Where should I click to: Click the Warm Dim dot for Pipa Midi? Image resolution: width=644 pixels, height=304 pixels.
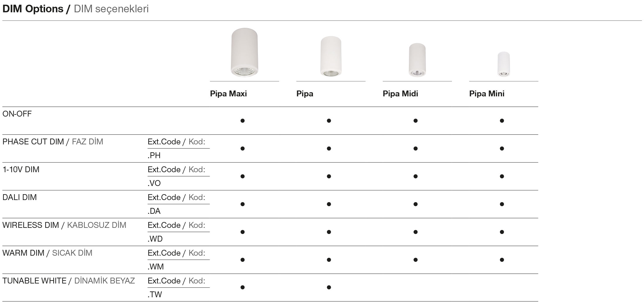[415, 260]
